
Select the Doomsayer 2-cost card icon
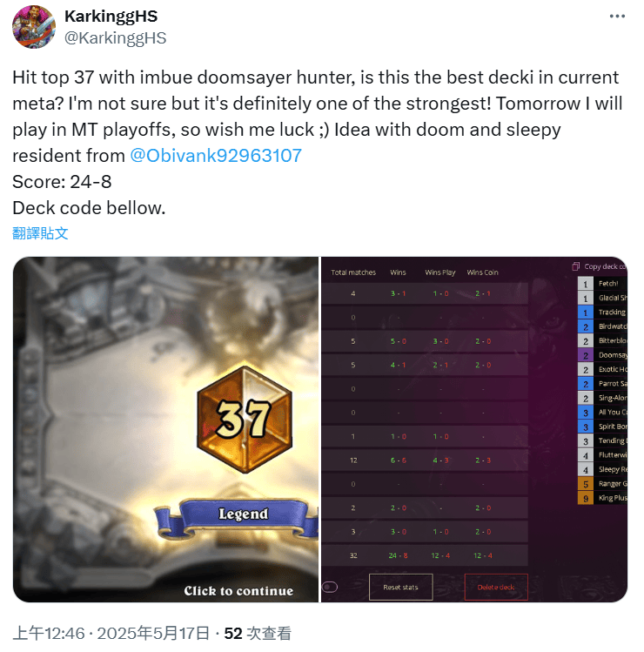pyautogui.click(x=585, y=355)
